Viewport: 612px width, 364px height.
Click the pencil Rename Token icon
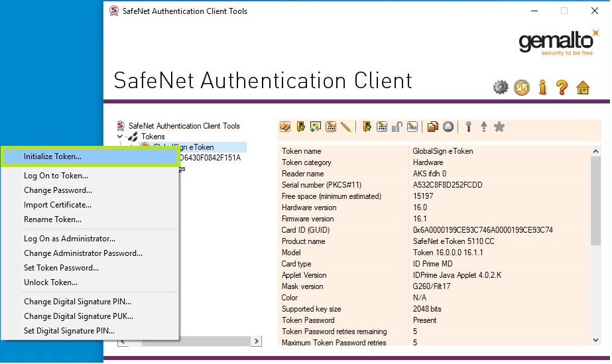point(346,127)
